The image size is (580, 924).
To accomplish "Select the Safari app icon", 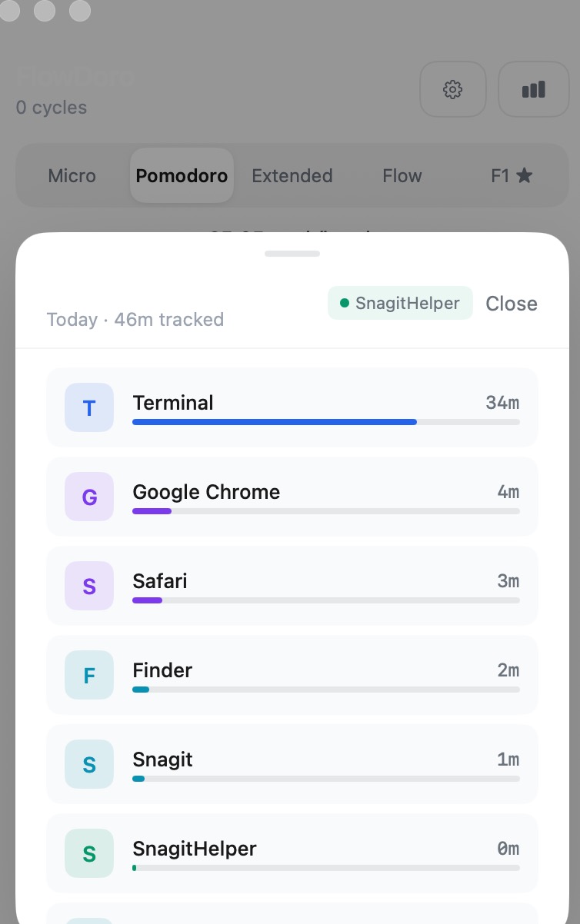I will 89,586.
